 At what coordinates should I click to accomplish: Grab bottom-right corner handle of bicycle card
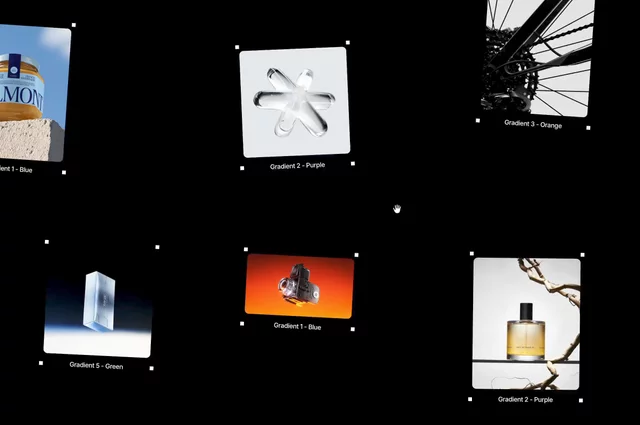pos(588,128)
